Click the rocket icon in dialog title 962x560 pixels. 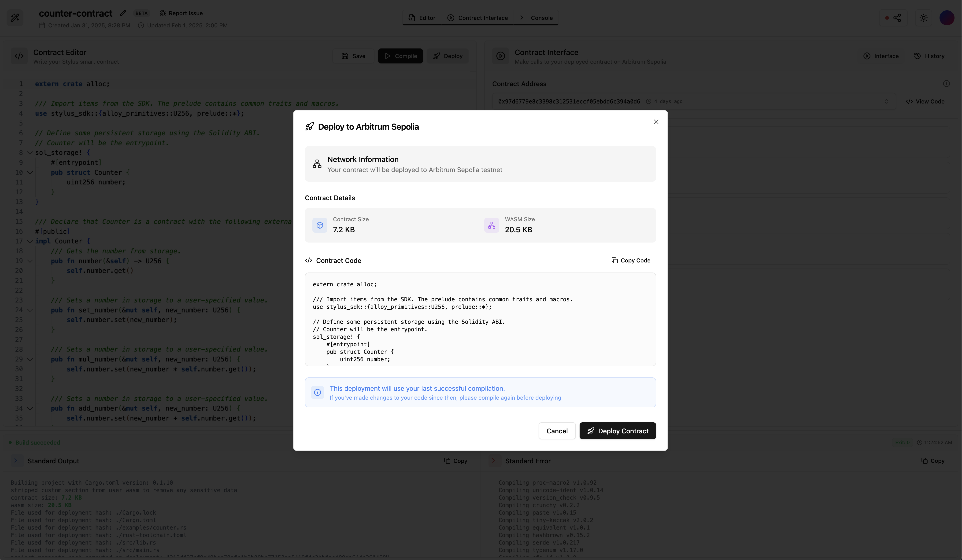310,127
